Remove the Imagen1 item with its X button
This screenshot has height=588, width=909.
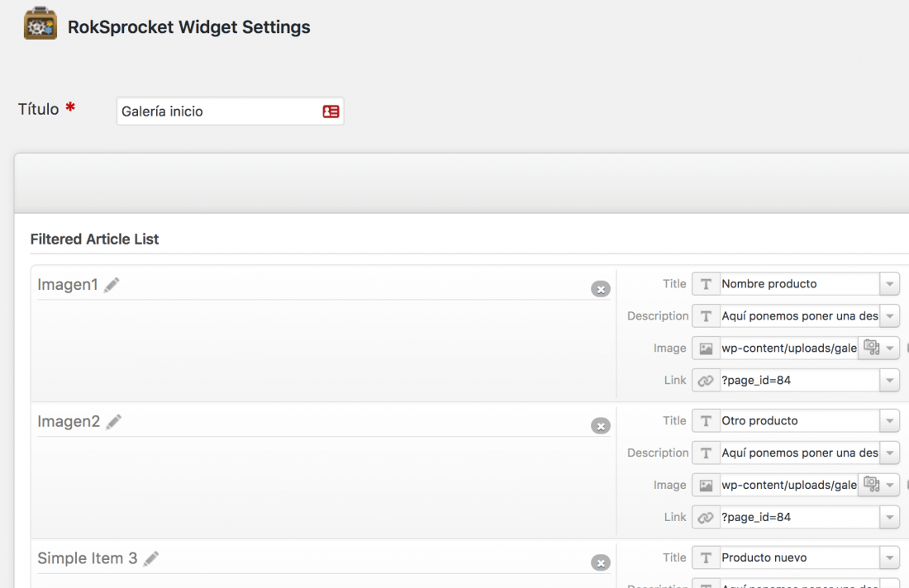point(601,289)
